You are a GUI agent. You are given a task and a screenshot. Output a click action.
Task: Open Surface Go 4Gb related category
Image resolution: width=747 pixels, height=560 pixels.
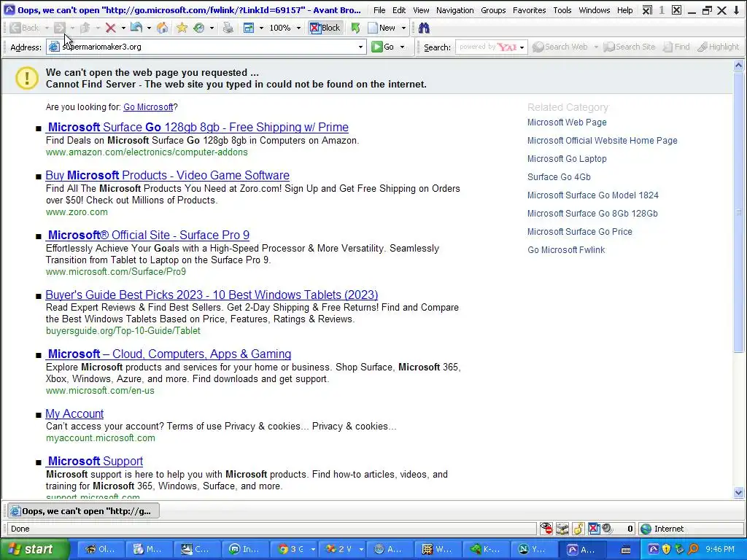(x=559, y=177)
